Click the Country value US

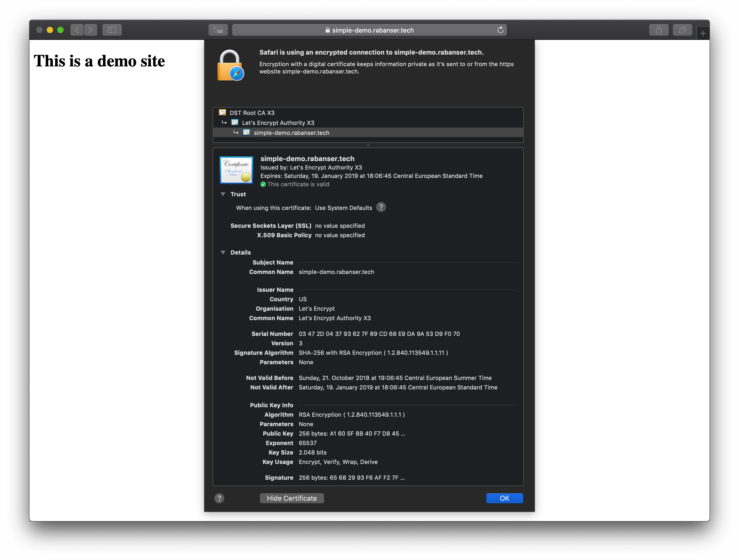tap(302, 299)
